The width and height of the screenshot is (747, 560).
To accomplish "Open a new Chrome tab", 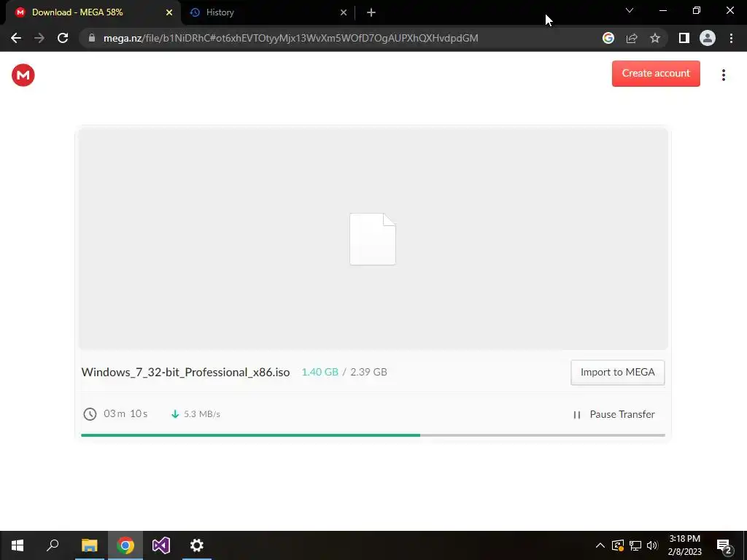I will 371,12.
